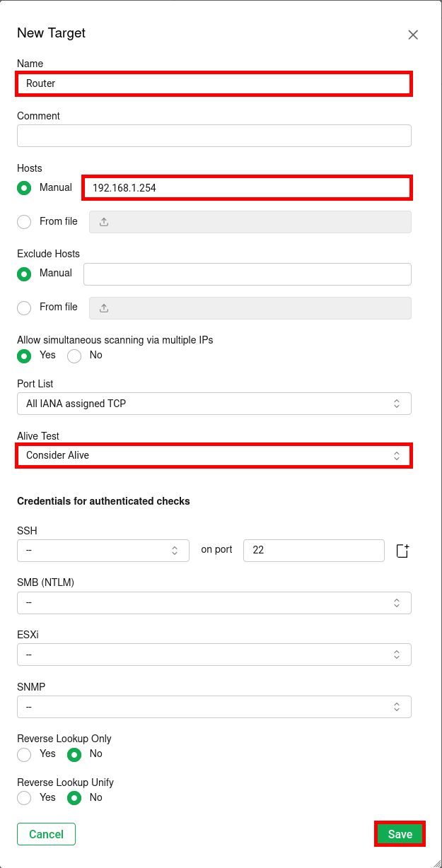Select Manual radio button under Hosts

tap(23, 187)
